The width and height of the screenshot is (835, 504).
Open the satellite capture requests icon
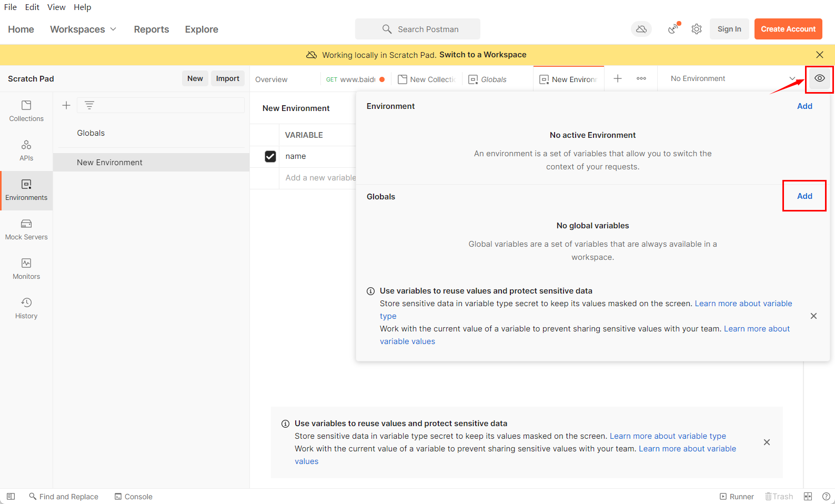coord(673,29)
